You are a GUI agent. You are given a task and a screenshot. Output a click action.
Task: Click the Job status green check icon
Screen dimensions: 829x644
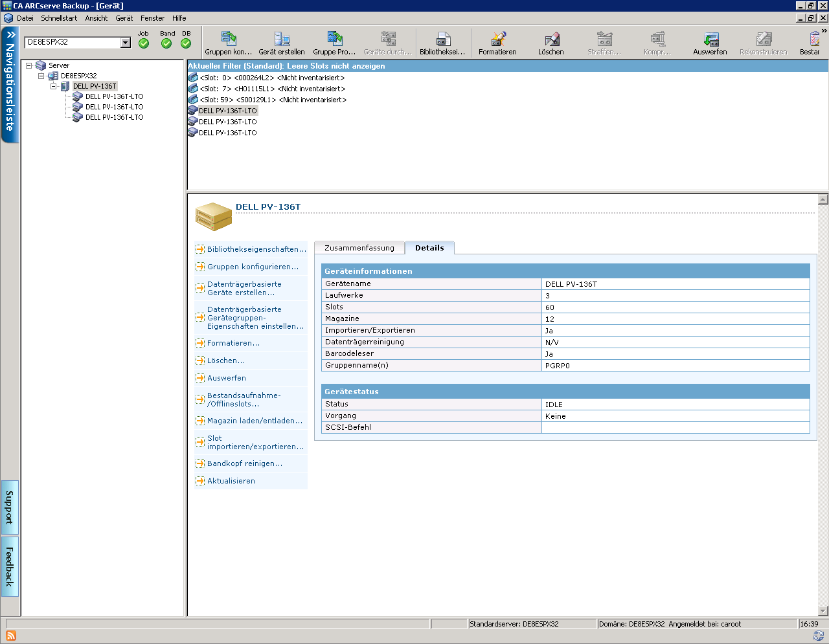coord(144,43)
